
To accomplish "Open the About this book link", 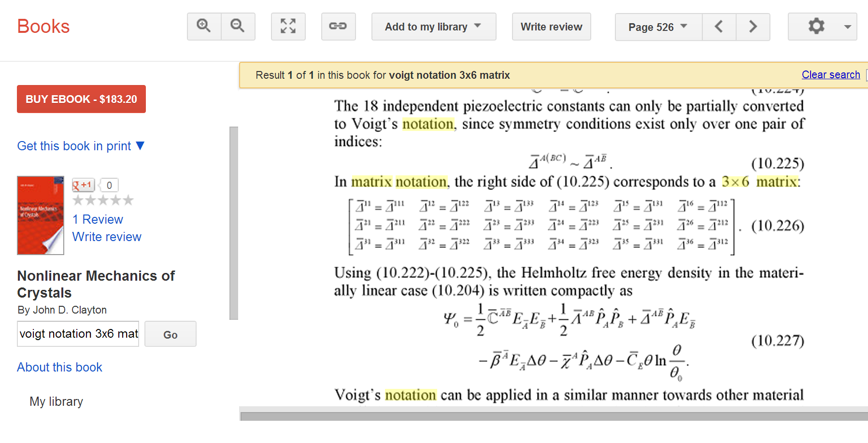I will coord(59,367).
